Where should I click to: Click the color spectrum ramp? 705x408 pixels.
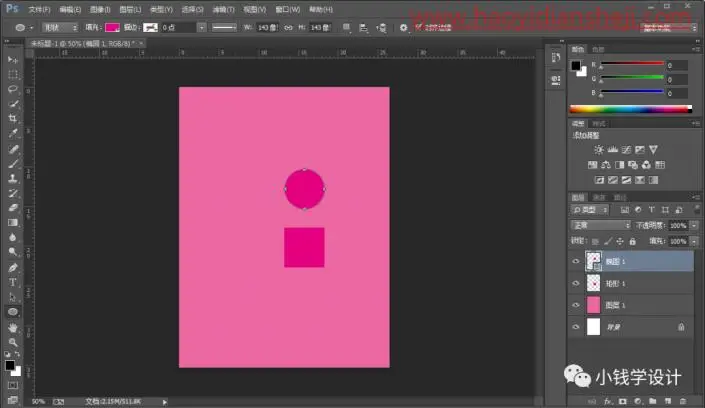coord(631,109)
